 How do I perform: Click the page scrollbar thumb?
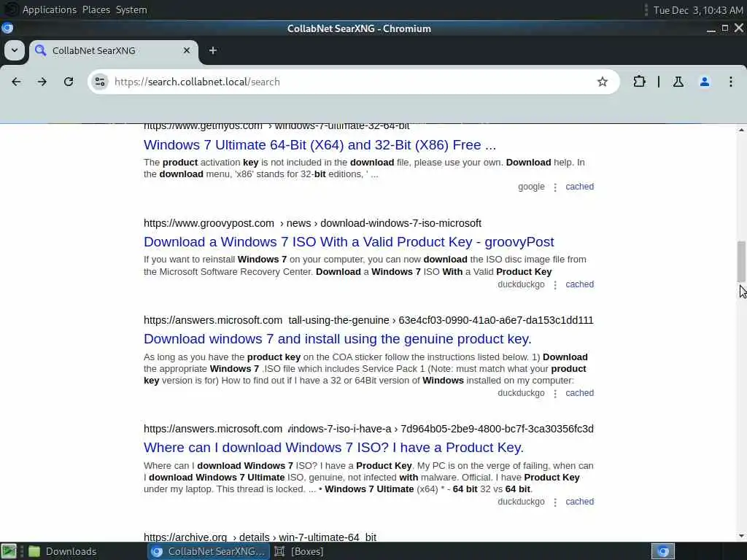pos(741,262)
